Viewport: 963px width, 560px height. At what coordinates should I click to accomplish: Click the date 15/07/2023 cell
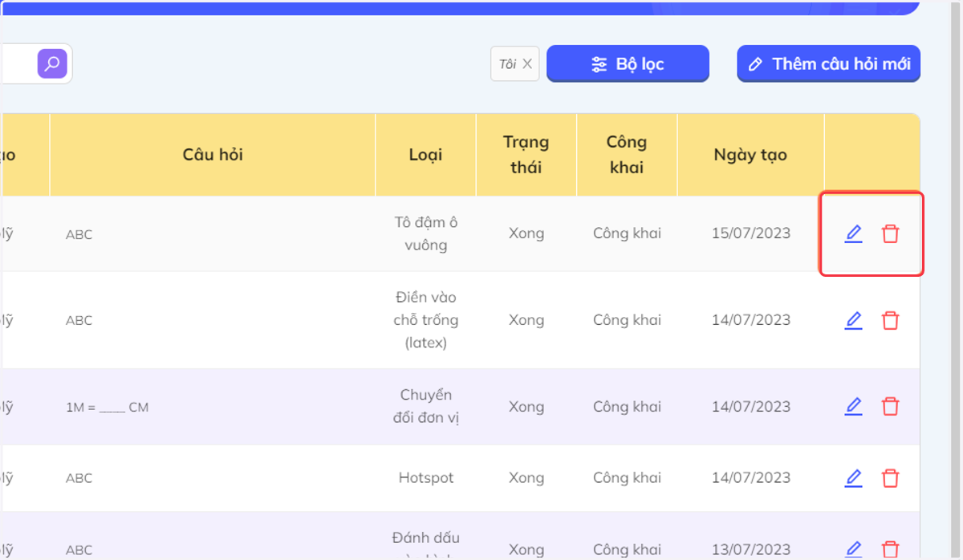tap(751, 233)
